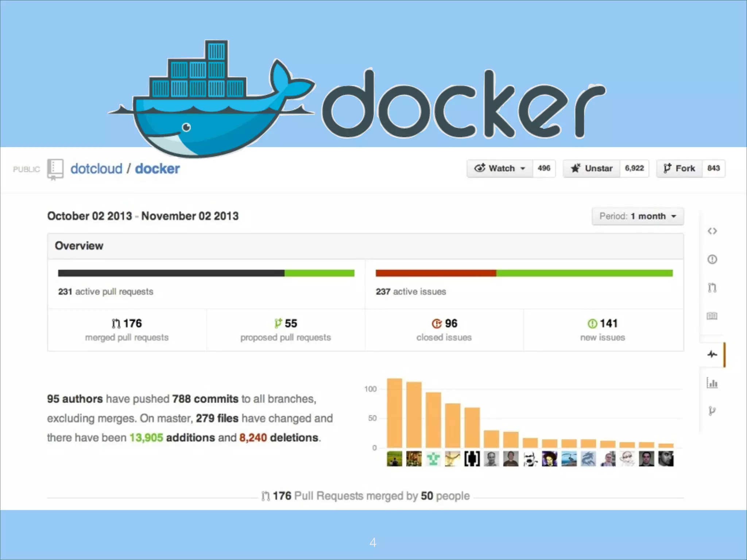Open the docker repository link

(157, 169)
